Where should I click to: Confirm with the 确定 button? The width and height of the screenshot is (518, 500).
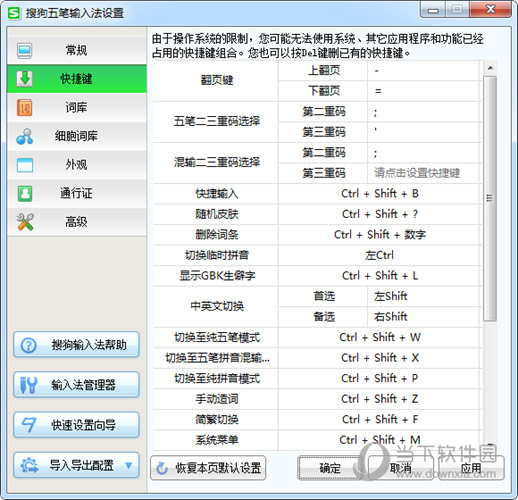330,468
